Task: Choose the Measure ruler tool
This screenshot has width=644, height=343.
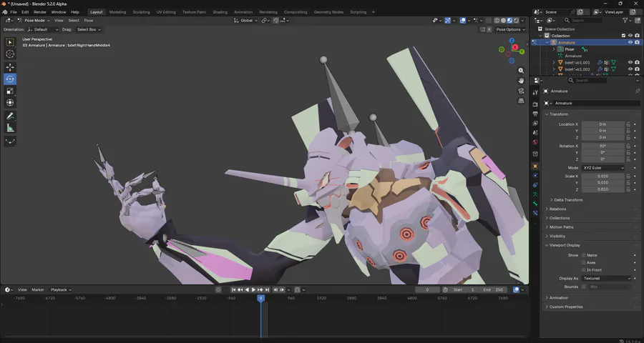Action: tap(10, 128)
